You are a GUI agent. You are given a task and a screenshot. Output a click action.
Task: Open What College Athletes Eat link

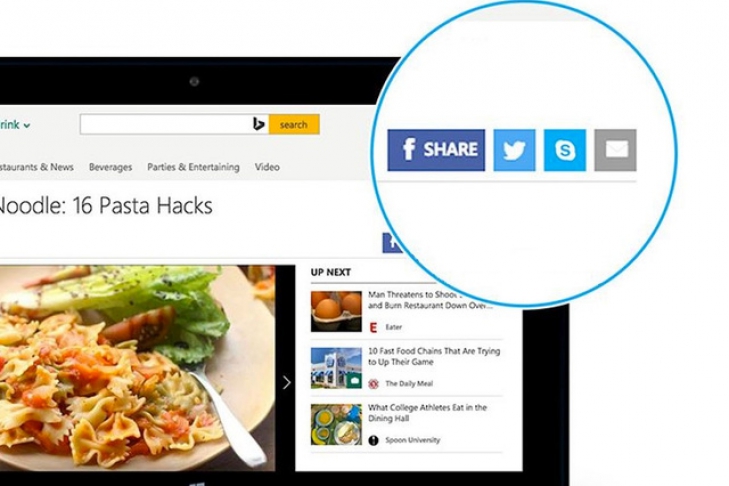pos(427,413)
